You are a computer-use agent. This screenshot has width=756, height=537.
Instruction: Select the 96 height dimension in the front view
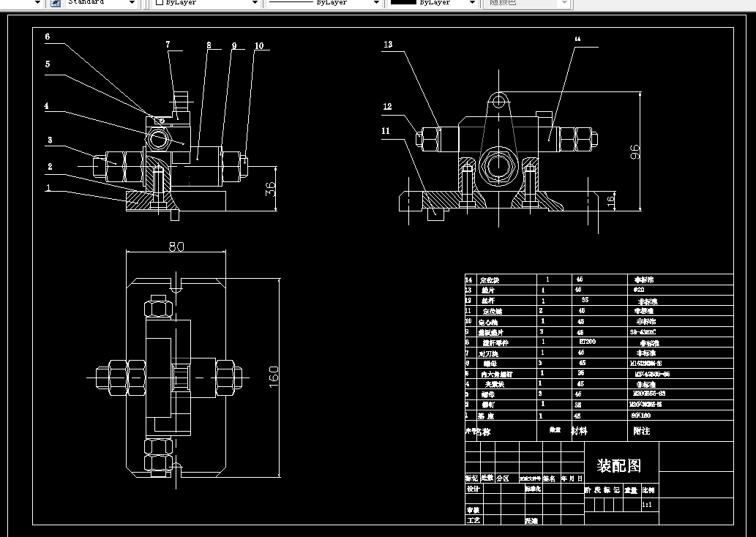pos(635,152)
